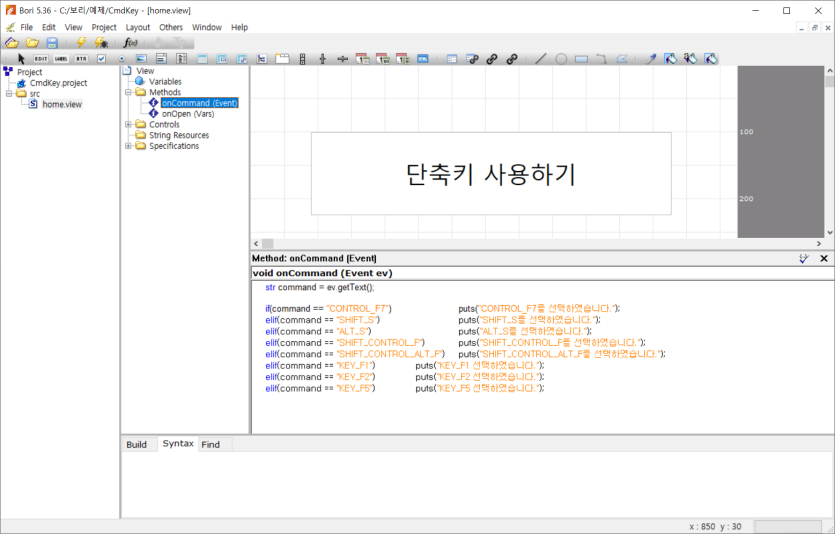Screen dimensions: 835x534
Task: Open the Others menu
Action: (171, 27)
